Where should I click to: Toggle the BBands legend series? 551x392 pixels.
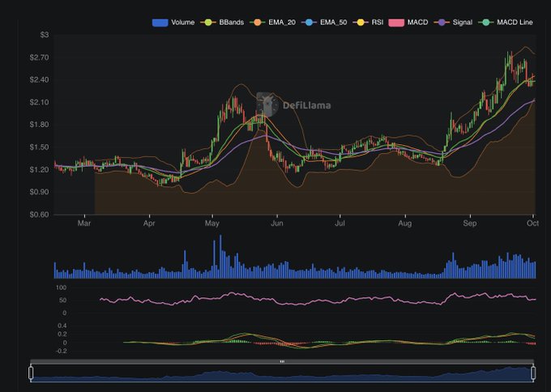(222, 23)
